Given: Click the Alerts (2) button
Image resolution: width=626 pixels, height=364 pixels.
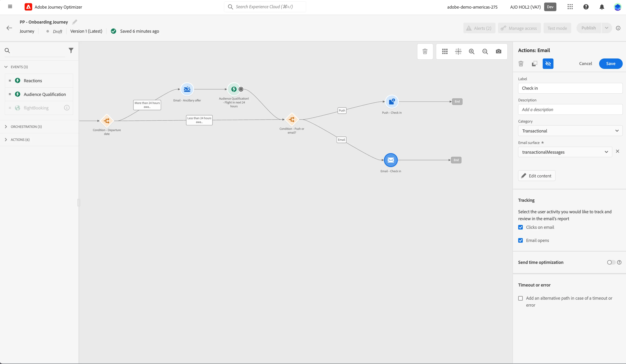Looking at the screenshot, I should pos(479,28).
